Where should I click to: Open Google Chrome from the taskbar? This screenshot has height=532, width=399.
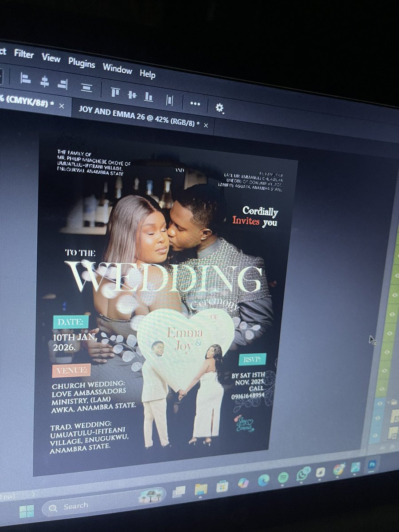coord(339,469)
